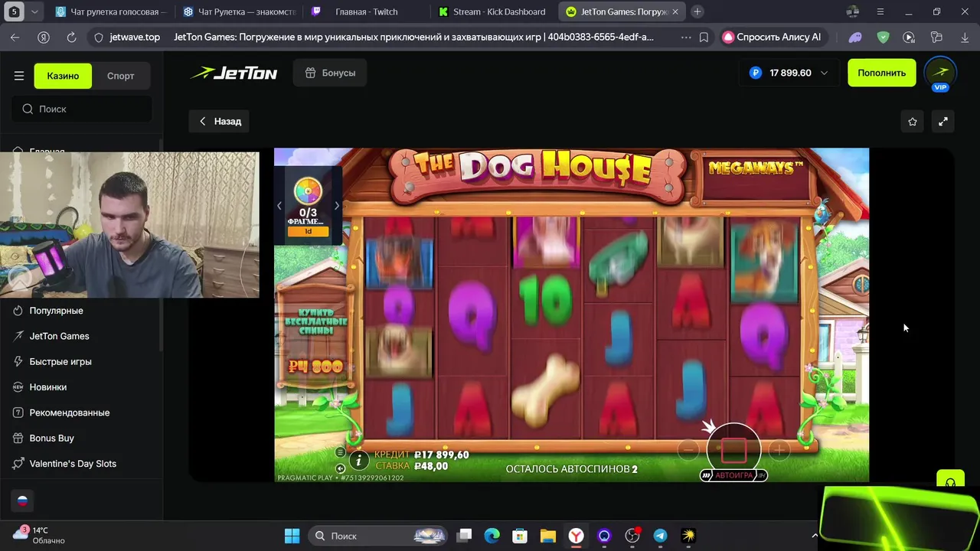Screen dimensions: 980x551
Task: Expand the tab group dropdown arrow
Action: [x=34, y=11]
